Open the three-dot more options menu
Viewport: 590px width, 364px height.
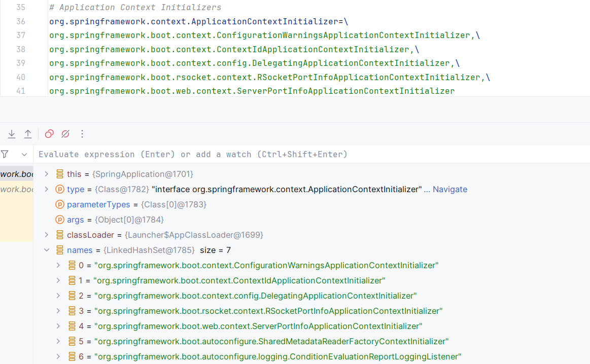(x=82, y=134)
